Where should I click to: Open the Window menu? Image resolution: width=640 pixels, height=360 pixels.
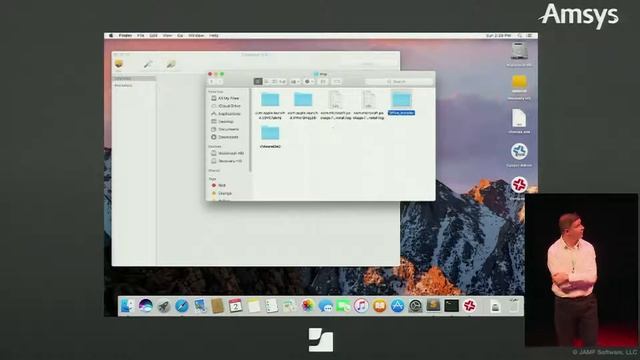click(x=196, y=36)
